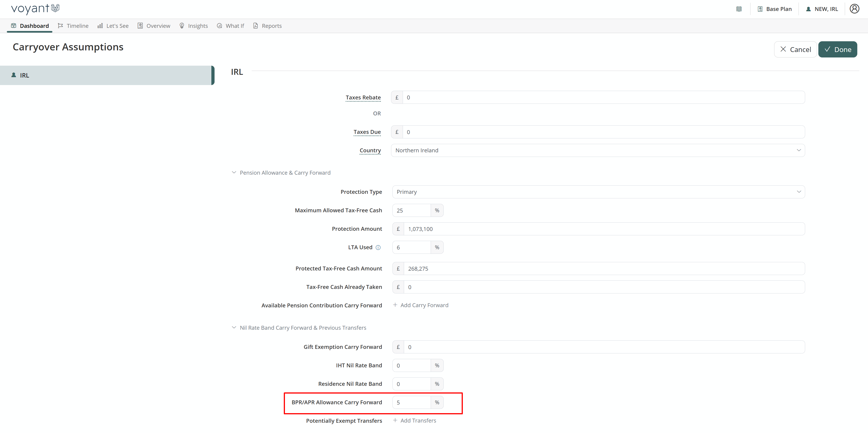Open the Country dropdown
Image resolution: width=868 pixels, height=433 pixels.
coord(598,150)
